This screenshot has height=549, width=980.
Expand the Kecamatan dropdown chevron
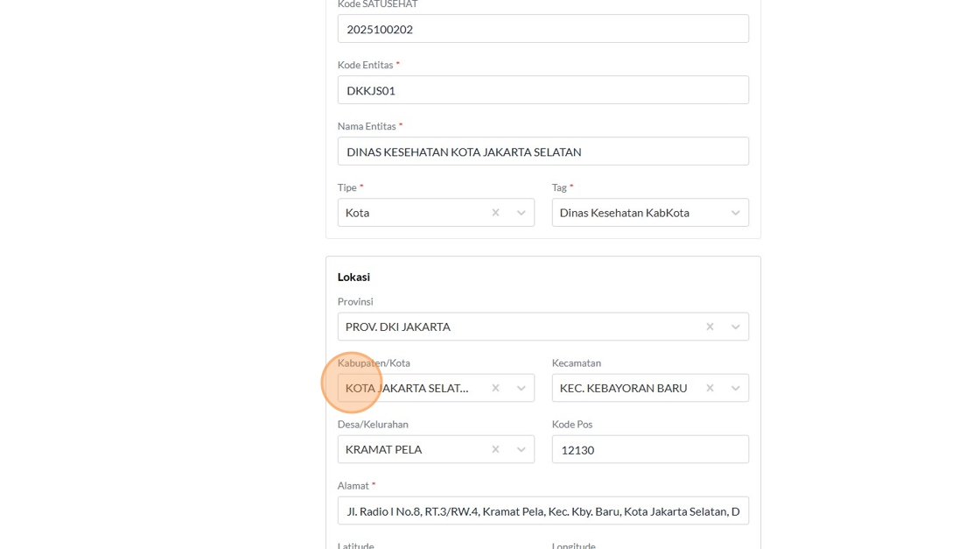point(736,388)
